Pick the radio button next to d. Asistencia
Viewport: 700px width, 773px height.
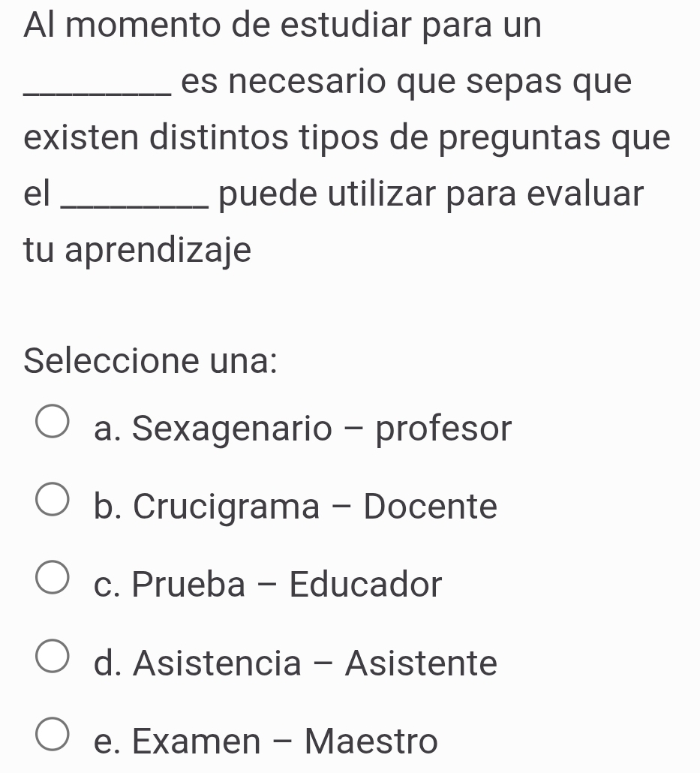click(53, 656)
